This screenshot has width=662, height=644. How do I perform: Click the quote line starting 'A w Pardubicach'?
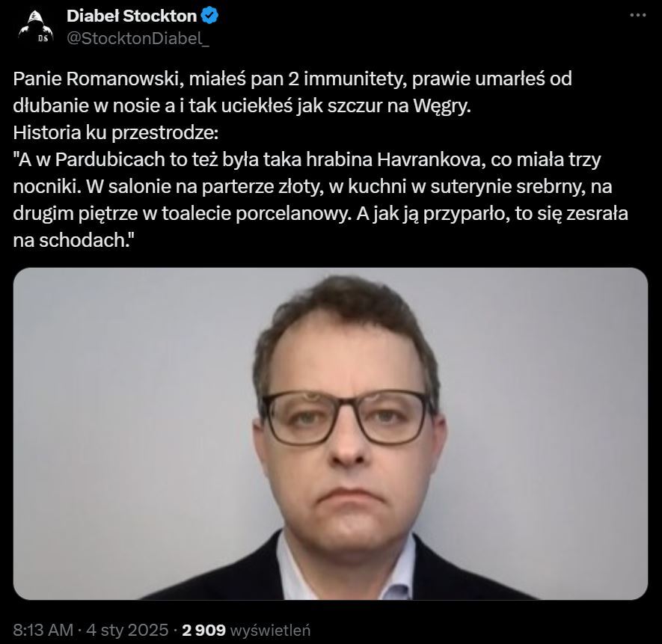point(307,160)
